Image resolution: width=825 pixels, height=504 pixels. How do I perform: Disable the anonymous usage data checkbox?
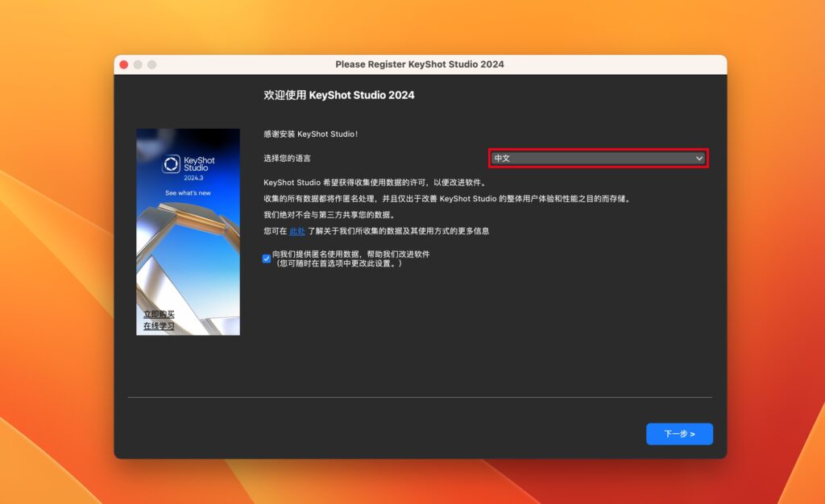click(x=266, y=258)
